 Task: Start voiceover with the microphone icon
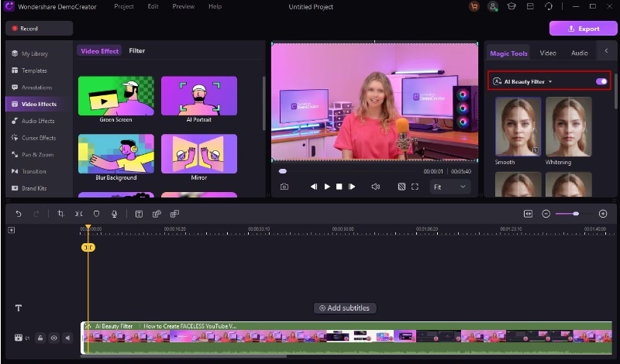click(114, 214)
